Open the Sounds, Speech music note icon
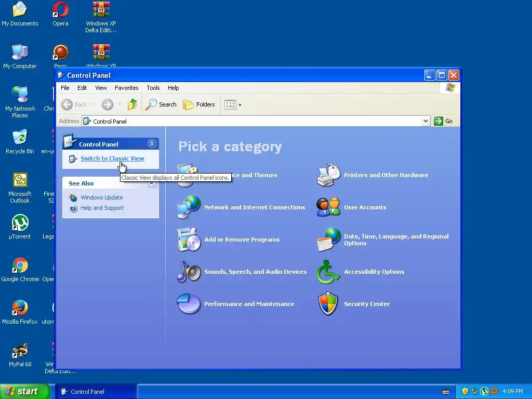 tap(189, 271)
